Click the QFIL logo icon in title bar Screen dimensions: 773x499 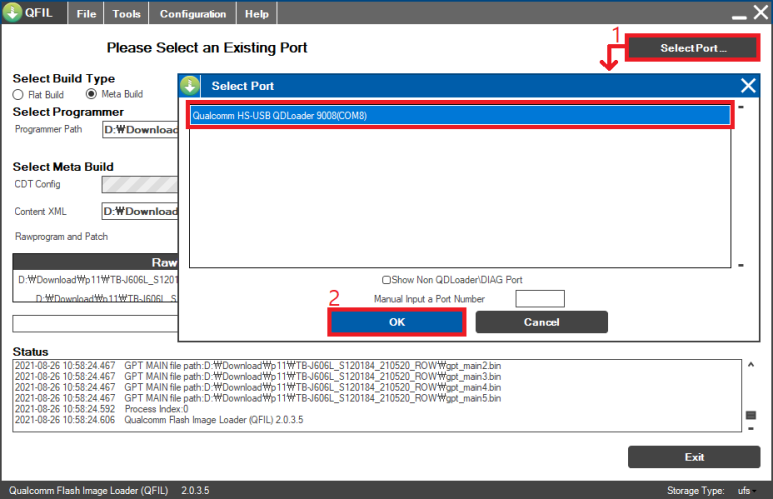tap(12, 12)
